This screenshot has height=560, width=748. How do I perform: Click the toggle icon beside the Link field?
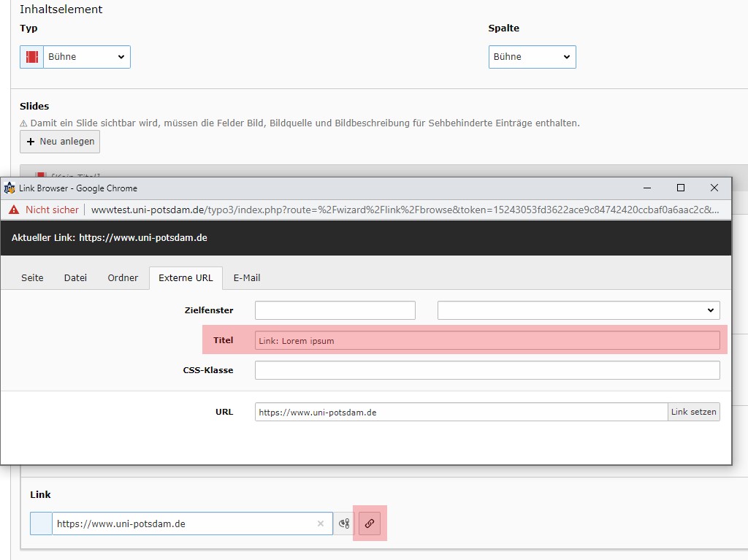(344, 523)
